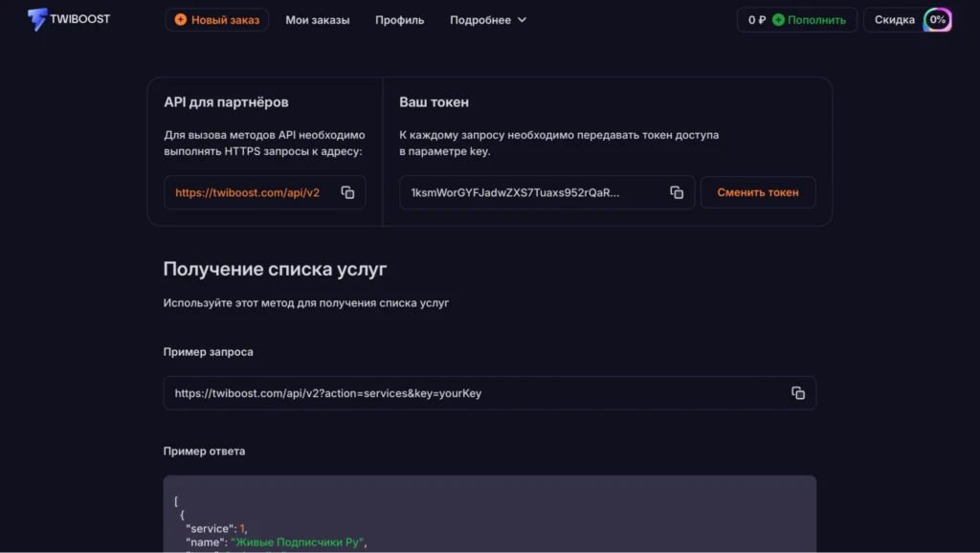Click the chevron beside Подробнее
The width and height of the screenshot is (980, 553).
click(522, 20)
